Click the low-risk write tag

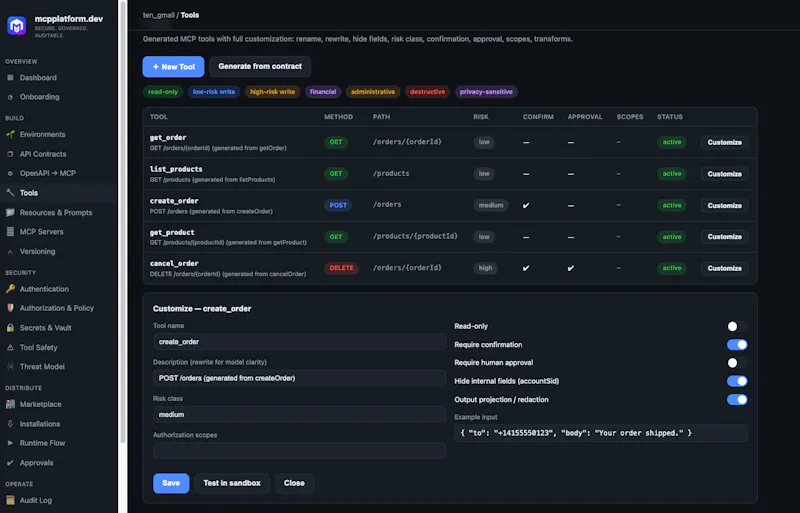[214, 92]
